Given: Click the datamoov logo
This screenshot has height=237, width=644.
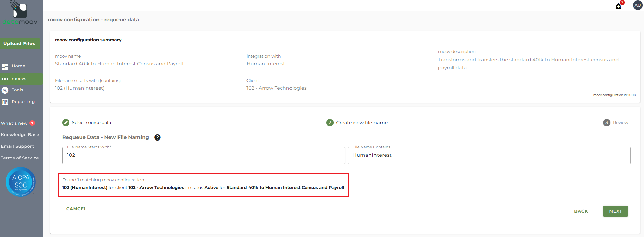Looking at the screenshot, I should click(20, 14).
